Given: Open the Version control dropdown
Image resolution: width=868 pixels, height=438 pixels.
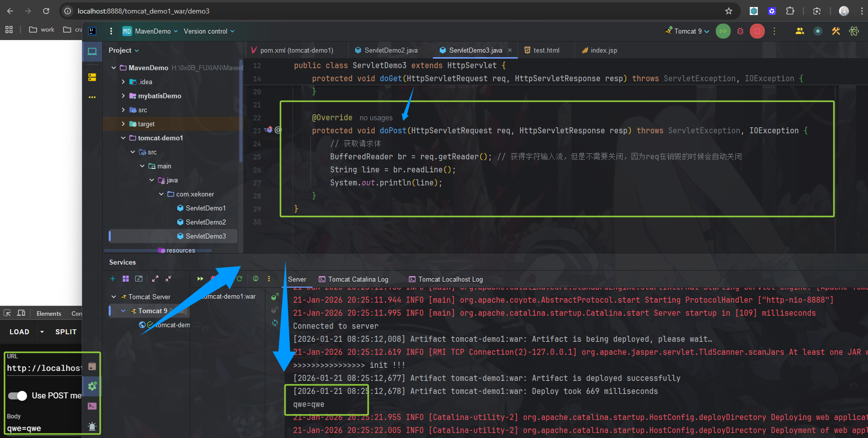Looking at the screenshot, I should (209, 31).
